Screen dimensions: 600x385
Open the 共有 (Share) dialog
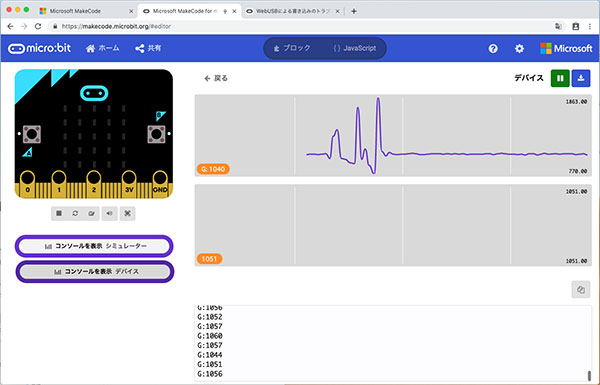(148, 48)
